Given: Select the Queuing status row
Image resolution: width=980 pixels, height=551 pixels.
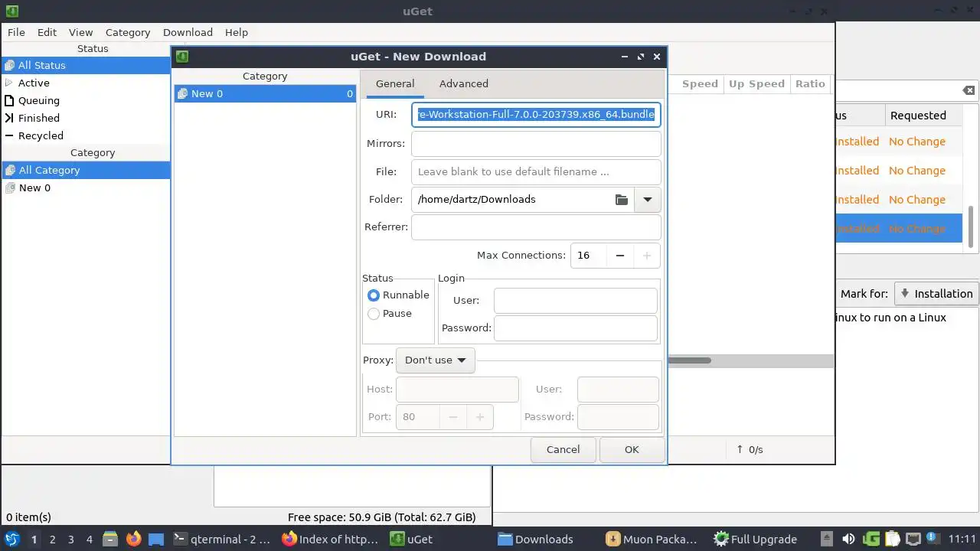Looking at the screenshot, I should coord(86,100).
